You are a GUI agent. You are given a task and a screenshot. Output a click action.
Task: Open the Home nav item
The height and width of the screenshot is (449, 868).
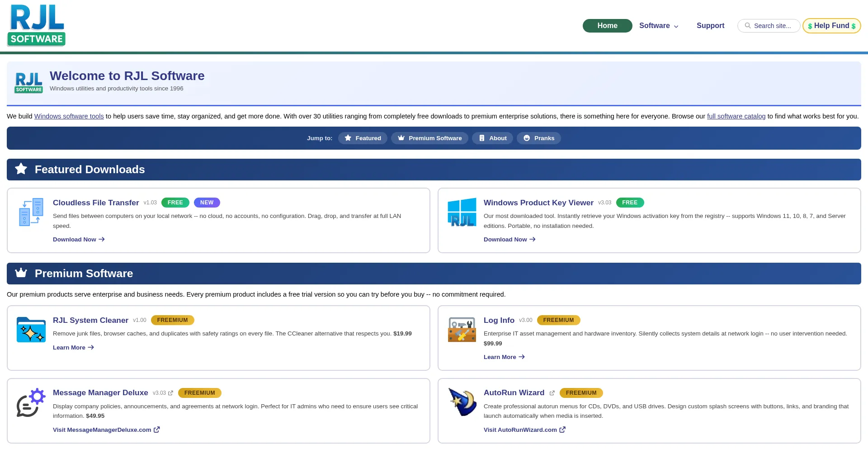[x=607, y=26]
